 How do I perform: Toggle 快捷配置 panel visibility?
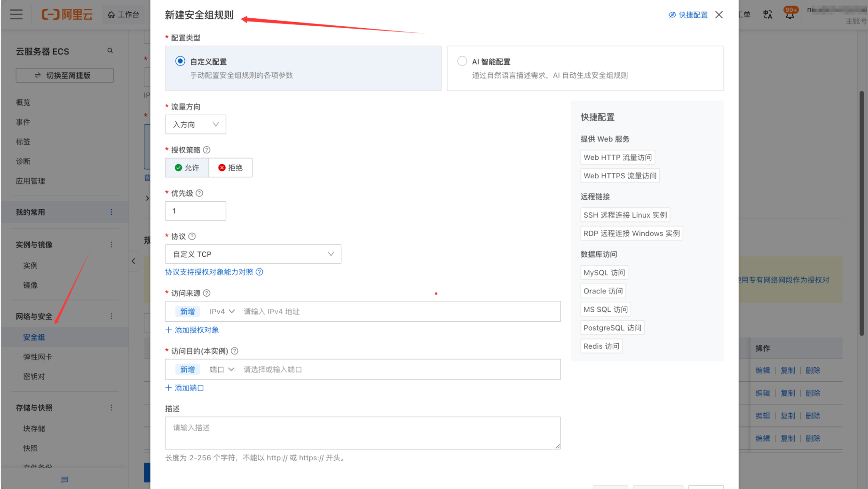click(688, 15)
